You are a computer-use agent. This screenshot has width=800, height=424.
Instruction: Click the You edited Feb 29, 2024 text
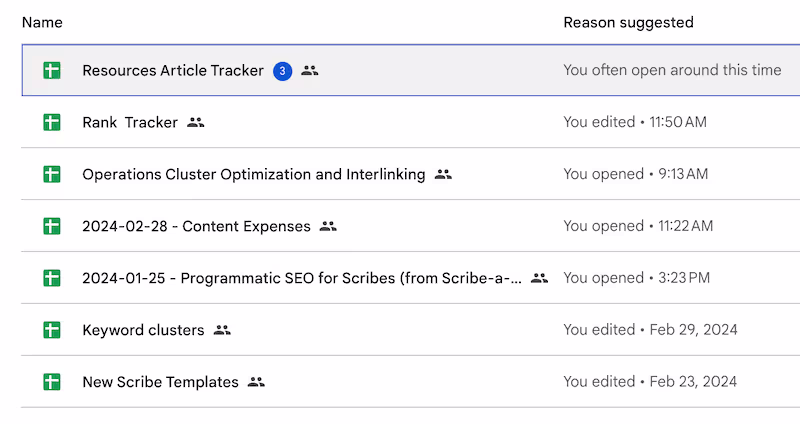click(x=651, y=330)
